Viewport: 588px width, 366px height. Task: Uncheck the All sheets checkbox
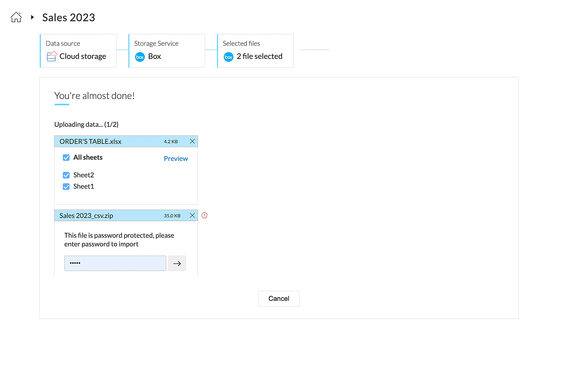point(66,158)
